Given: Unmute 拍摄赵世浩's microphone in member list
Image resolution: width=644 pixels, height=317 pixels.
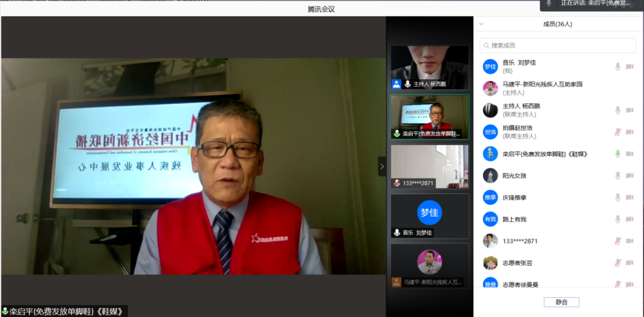Looking at the screenshot, I should pos(618,132).
